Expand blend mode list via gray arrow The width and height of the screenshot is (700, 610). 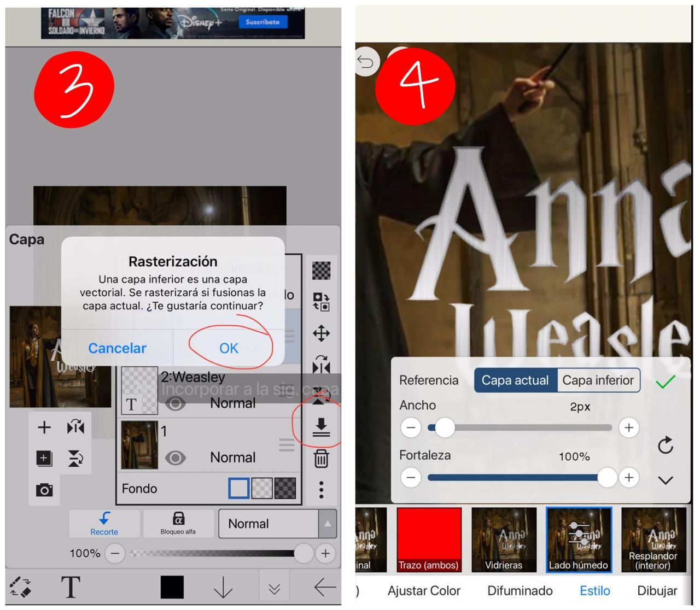[327, 524]
